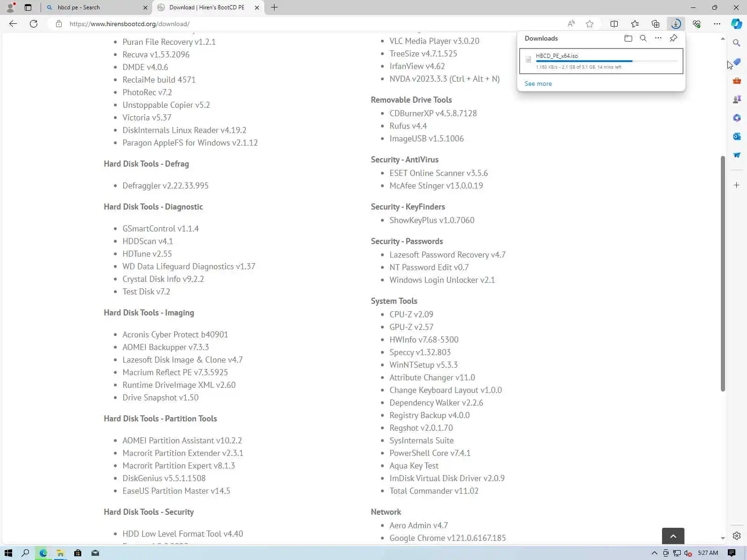Screen dimensions: 747x560
Task: Click Google Chrome v121.0.6167.185
Action: pyautogui.click(x=447, y=538)
